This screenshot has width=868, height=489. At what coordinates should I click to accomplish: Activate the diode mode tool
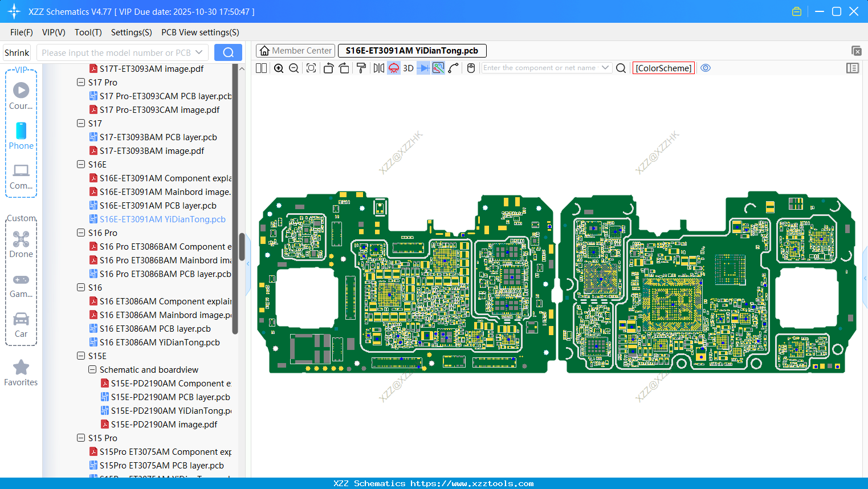click(422, 68)
